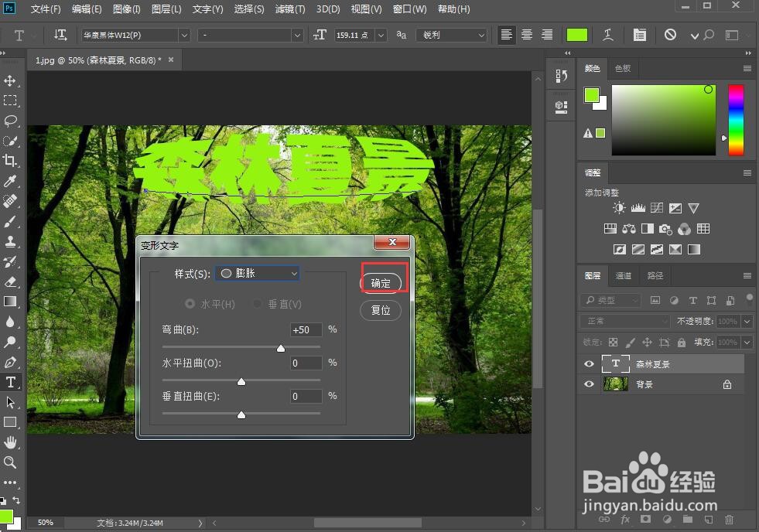The height and width of the screenshot is (532, 759).
Task: Add a Color Balance adjustment
Action: (x=629, y=229)
